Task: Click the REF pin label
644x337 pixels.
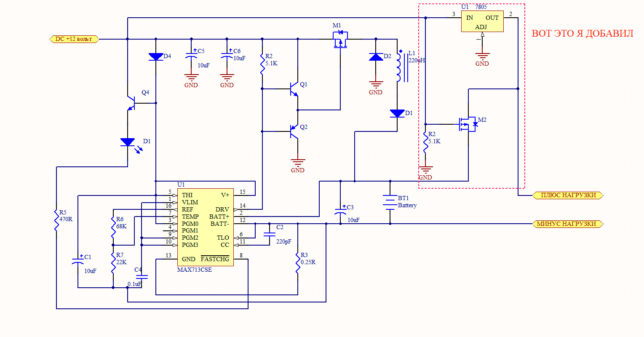Action: 188,209
